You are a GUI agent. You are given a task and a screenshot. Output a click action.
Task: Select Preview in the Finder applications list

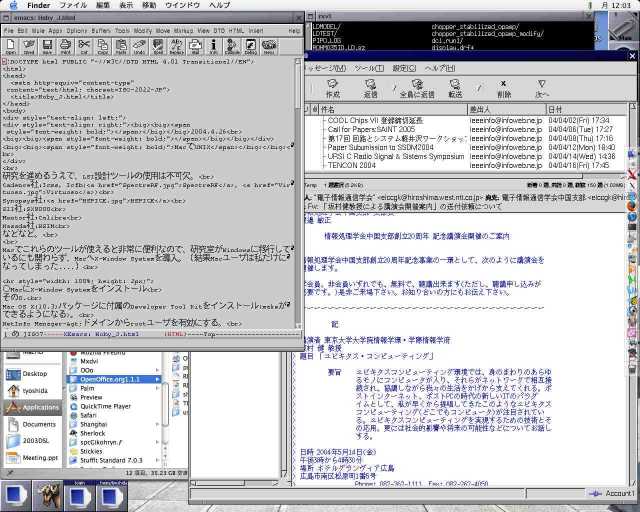tap(91, 397)
